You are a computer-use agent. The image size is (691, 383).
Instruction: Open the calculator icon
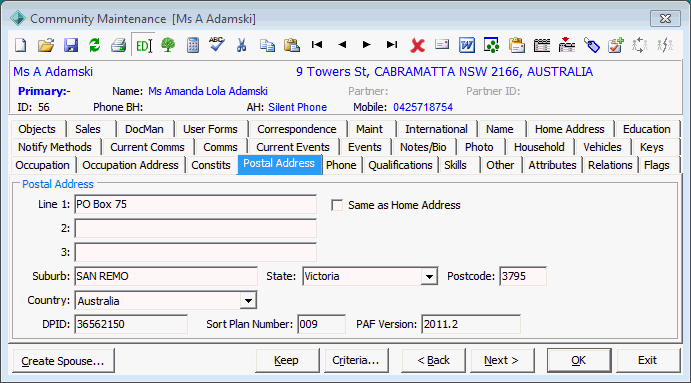(193, 45)
